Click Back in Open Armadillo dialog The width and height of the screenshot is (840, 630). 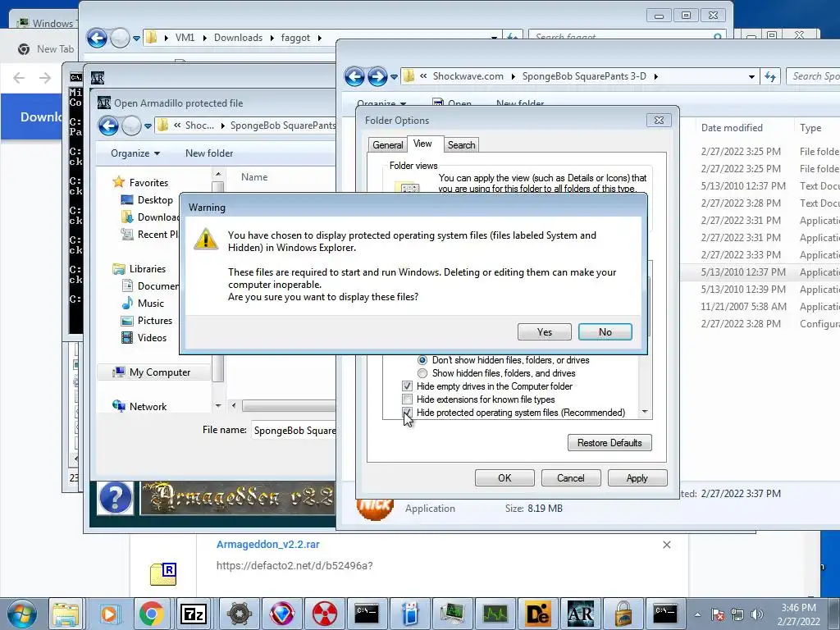108,126
